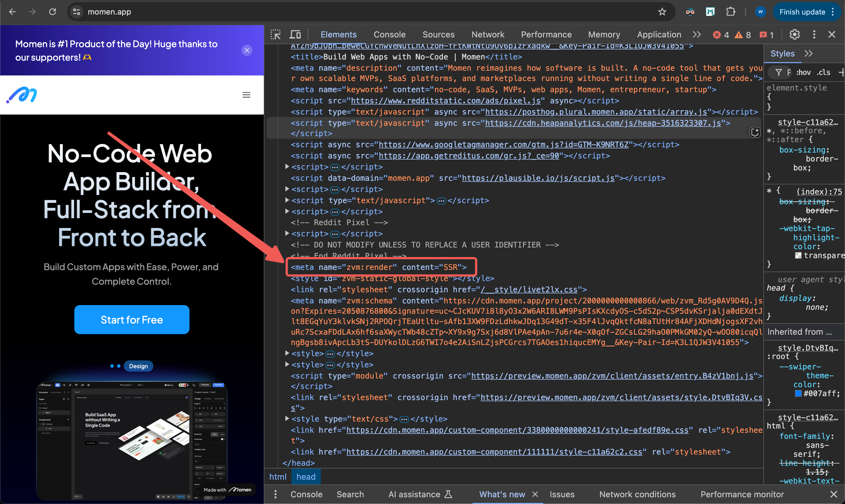Show more sidebar panes next to Styles
The height and width of the screenshot is (504, 845).
pos(809,53)
